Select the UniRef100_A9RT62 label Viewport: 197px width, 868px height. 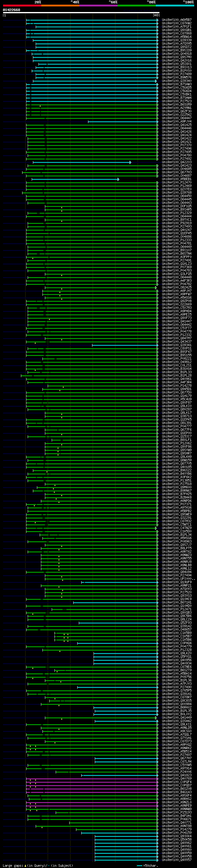[x=176, y=551]
